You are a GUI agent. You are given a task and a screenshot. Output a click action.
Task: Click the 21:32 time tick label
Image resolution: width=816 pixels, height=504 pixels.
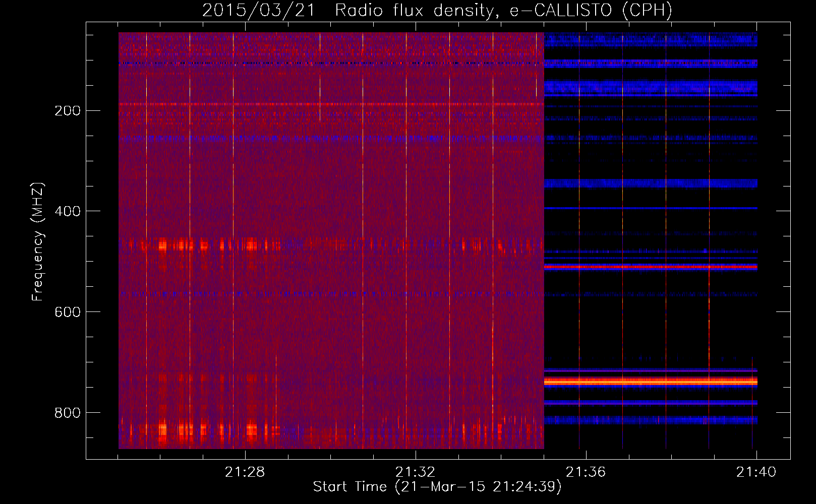pos(415,472)
